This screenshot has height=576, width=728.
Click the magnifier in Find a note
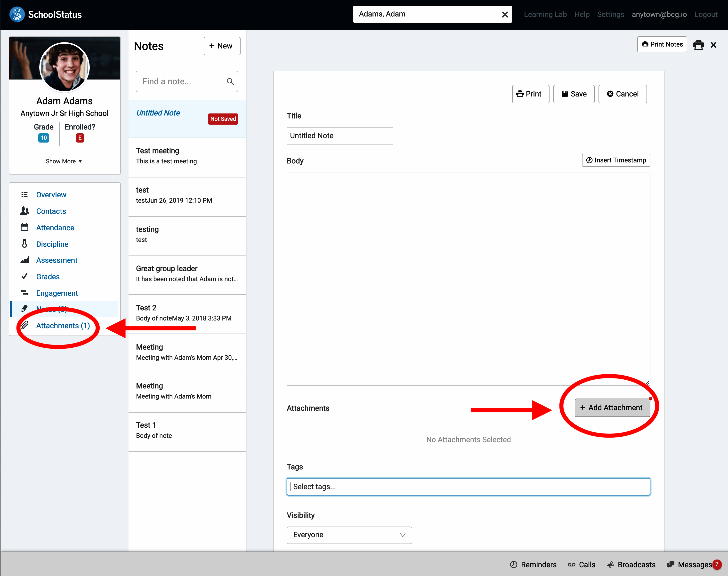230,81
